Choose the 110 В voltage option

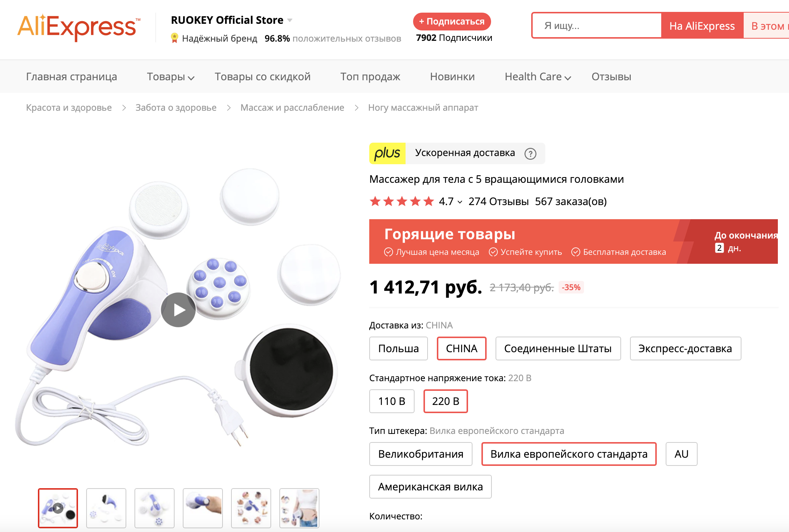[x=392, y=401]
